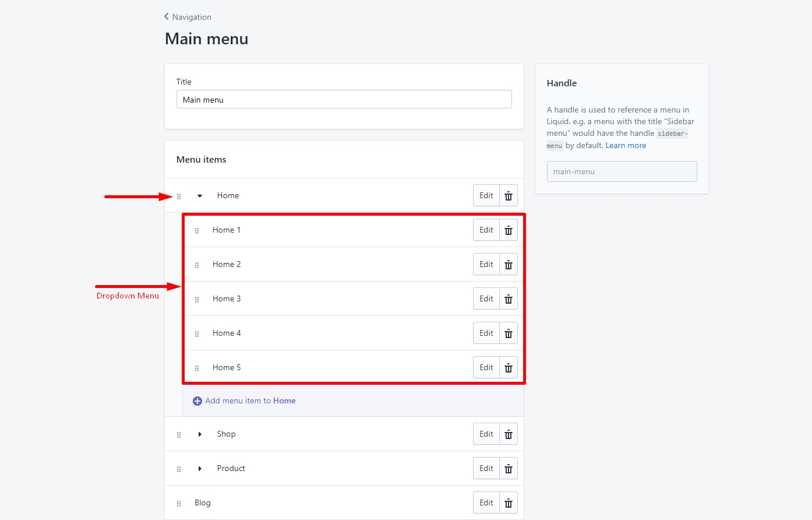Click trash icon next to Blog
The image size is (812, 520).
[509, 503]
